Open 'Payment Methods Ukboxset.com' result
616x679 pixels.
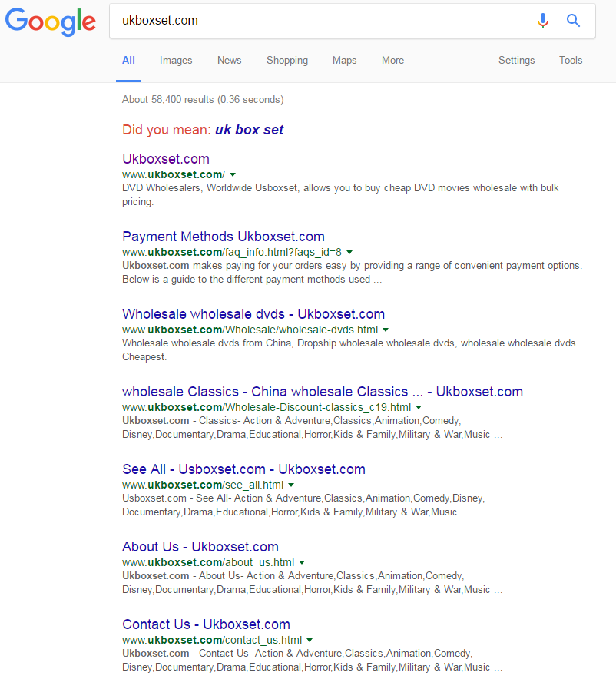click(x=224, y=237)
